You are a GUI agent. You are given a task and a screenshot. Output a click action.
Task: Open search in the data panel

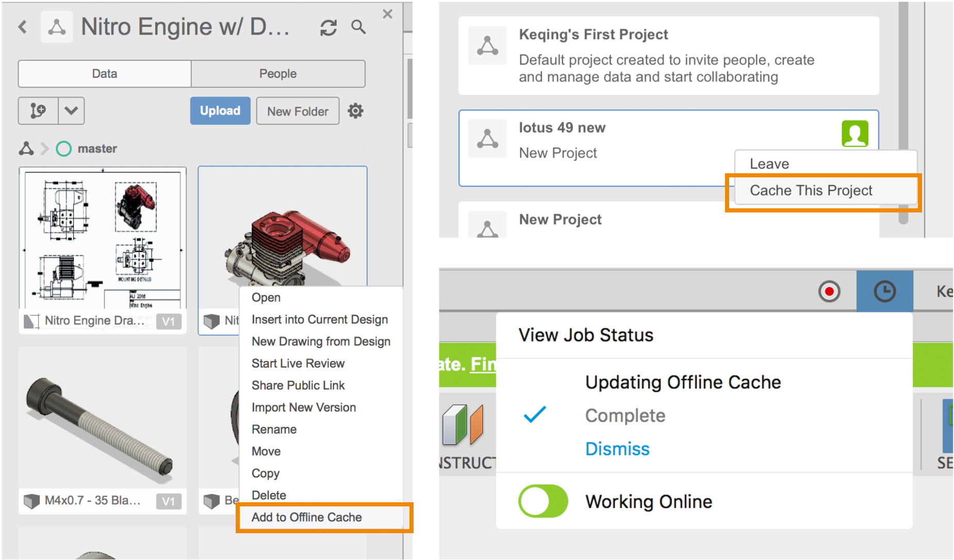point(358,27)
